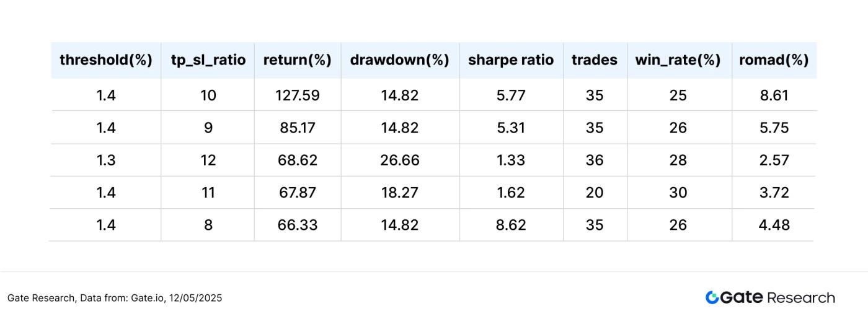This screenshot has width=868, height=324.
Task: Click the 8.61 romad value
Action: pos(774,95)
